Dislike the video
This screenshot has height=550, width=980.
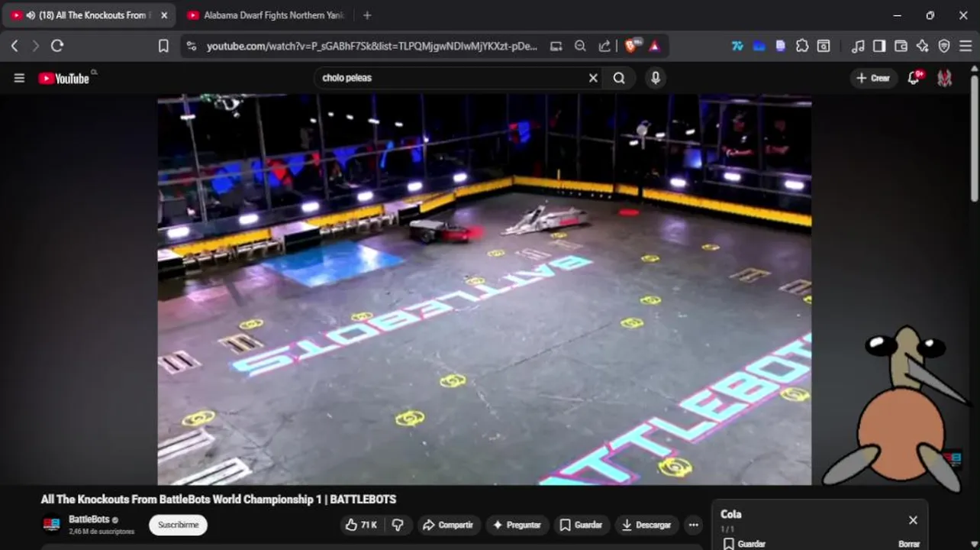[398, 525]
